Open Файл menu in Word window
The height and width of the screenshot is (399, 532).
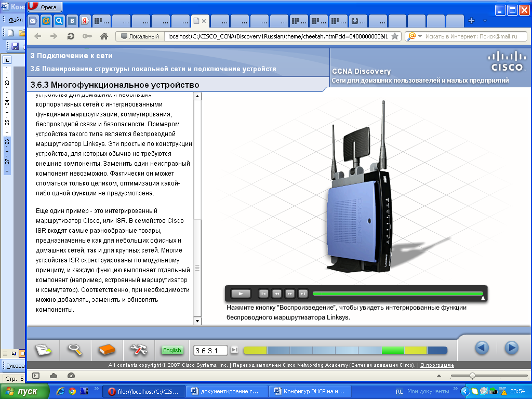(x=16, y=20)
